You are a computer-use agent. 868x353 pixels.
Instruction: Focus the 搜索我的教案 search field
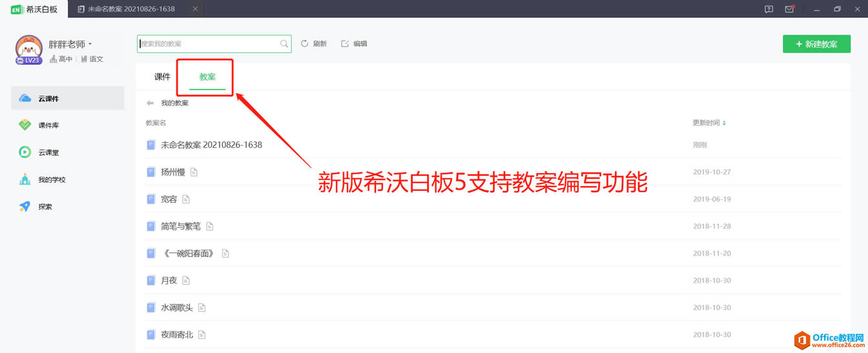(214, 44)
